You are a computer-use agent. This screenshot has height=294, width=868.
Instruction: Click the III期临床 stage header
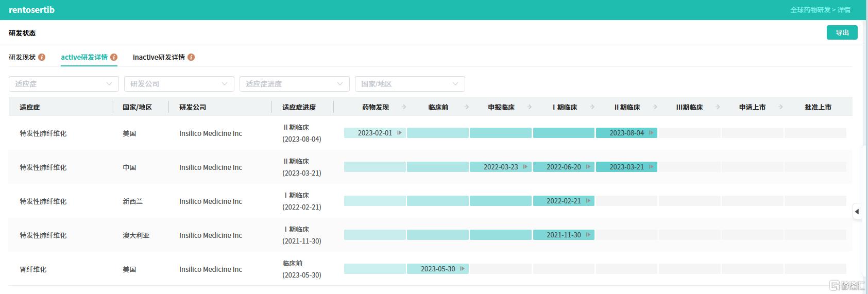689,107
